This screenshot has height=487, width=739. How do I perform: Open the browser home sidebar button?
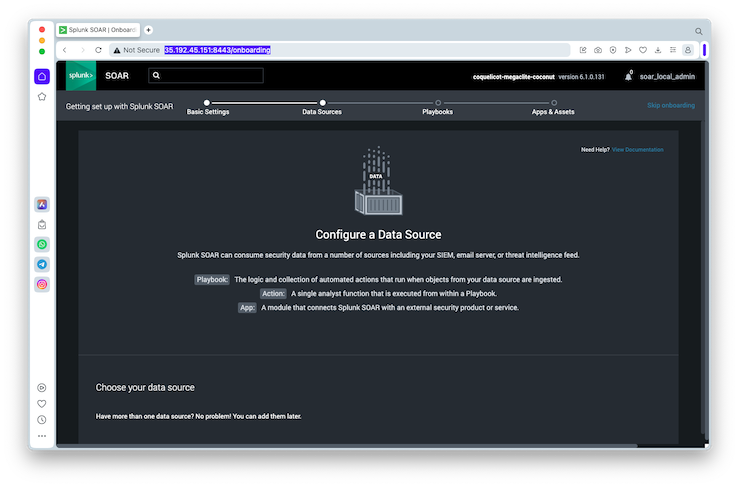pos(42,76)
